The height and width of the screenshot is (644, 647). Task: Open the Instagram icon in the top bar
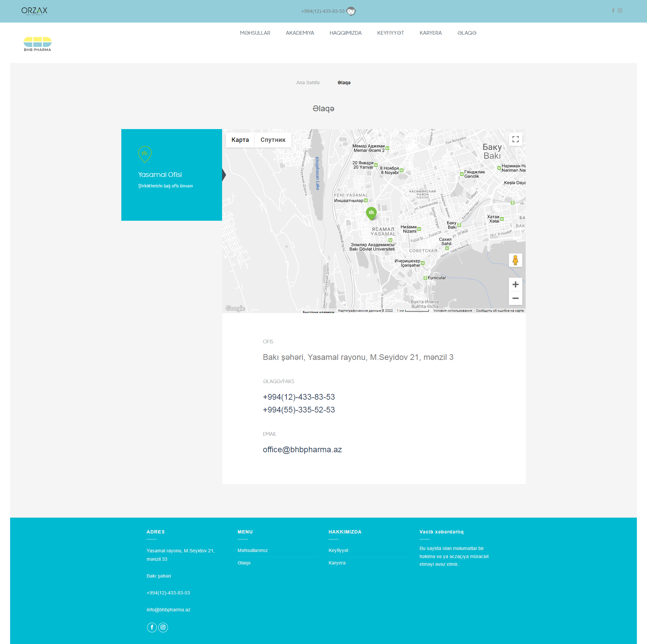point(620,10)
